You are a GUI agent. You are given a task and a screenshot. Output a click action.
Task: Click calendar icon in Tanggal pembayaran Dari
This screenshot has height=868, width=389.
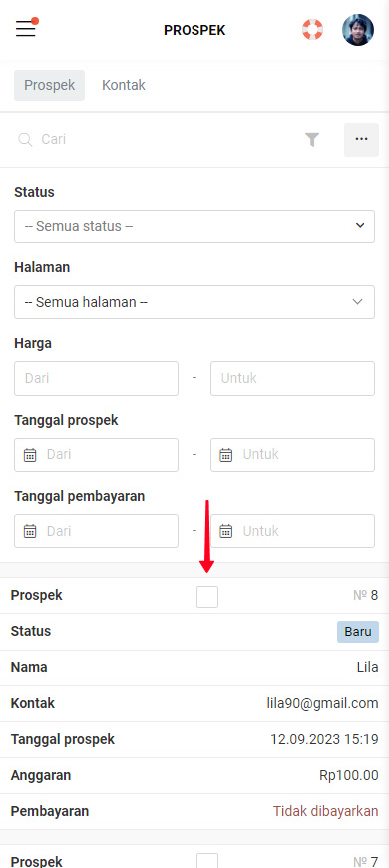click(31, 532)
